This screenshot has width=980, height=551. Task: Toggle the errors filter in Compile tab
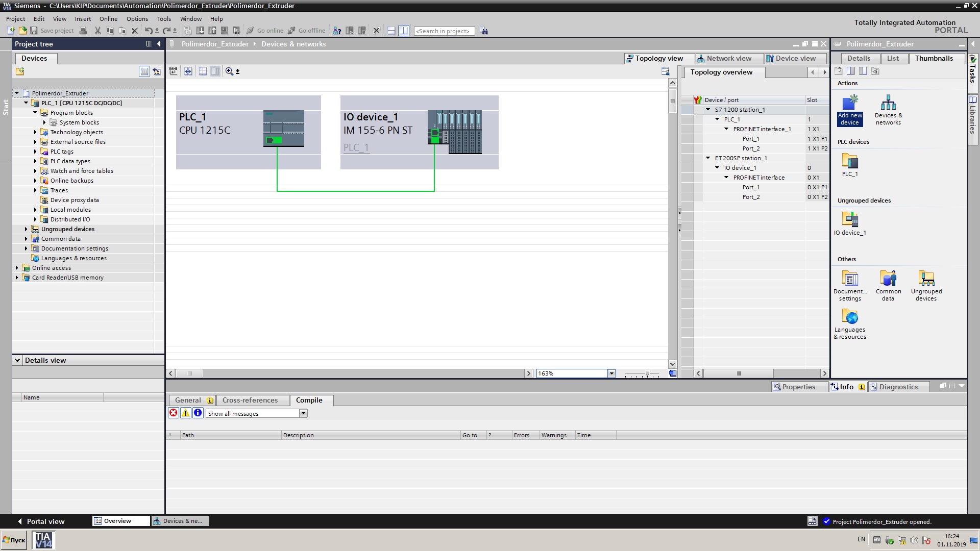(x=174, y=413)
